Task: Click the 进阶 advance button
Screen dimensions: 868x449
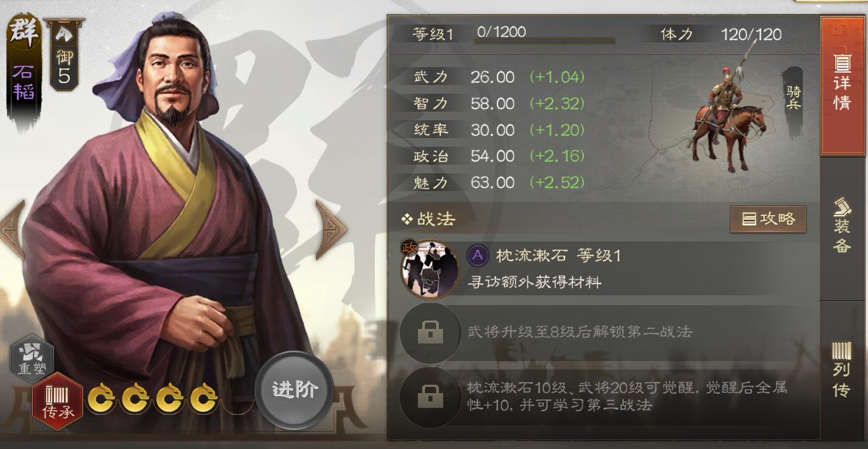Action: 294,390
